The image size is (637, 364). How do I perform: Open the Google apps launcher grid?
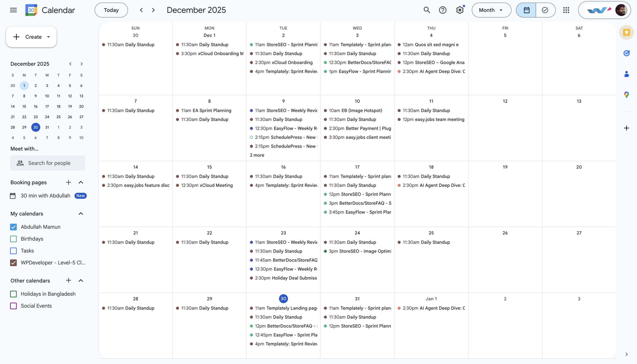point(566,10)
